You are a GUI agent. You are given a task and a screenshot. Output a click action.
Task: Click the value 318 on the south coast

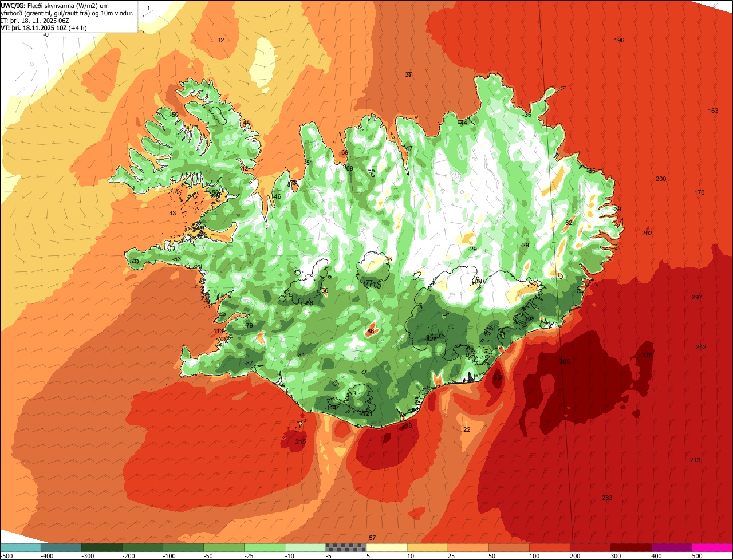click(407, 425)
